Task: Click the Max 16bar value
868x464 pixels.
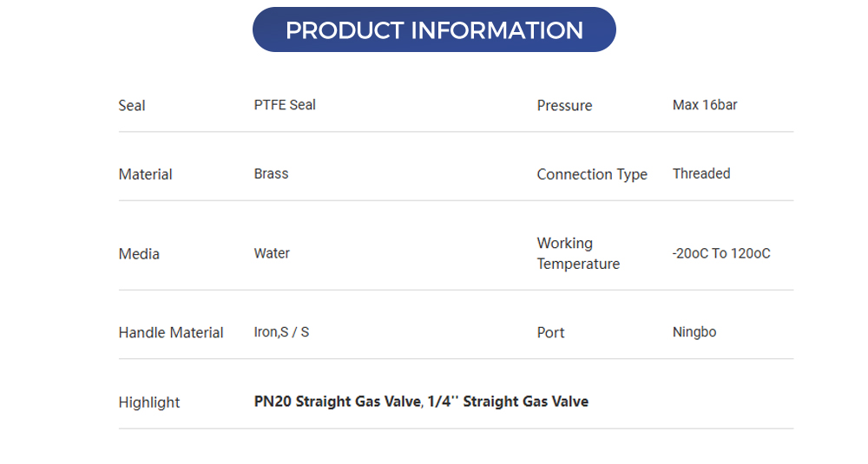Action: pos(705,105)
